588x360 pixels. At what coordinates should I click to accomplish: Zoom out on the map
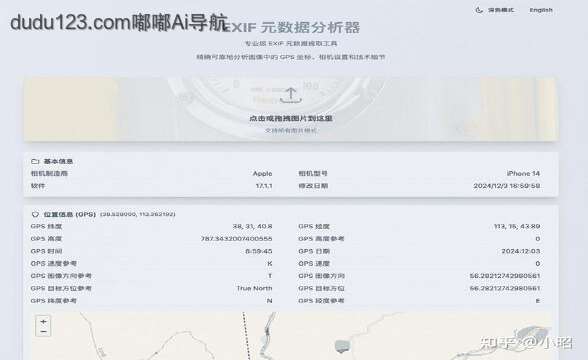tap(44, 332)
